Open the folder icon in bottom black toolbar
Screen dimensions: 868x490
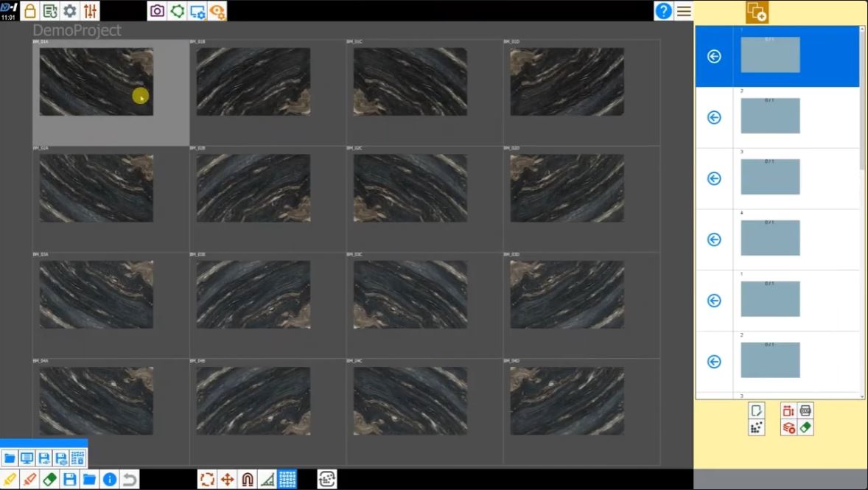click(x=90, y=479)
